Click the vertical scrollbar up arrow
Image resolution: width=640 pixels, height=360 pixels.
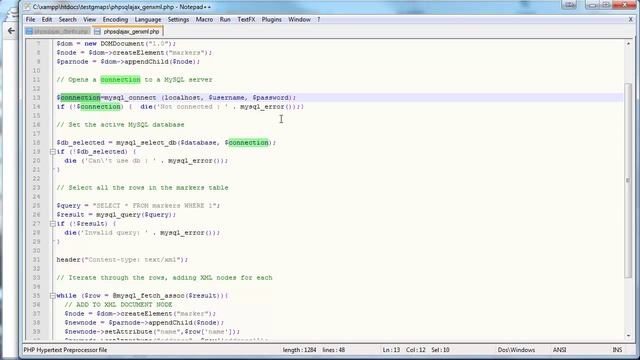628,44
